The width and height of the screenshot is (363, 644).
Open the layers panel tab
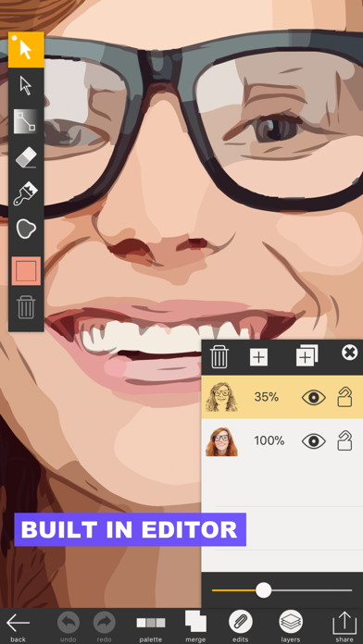(291, 625)
